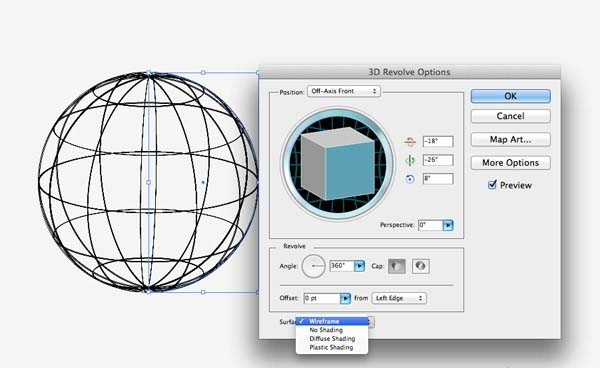Screen dimensions: 600x368
Task: Click the revolve Angle dial
Action: 313,266
